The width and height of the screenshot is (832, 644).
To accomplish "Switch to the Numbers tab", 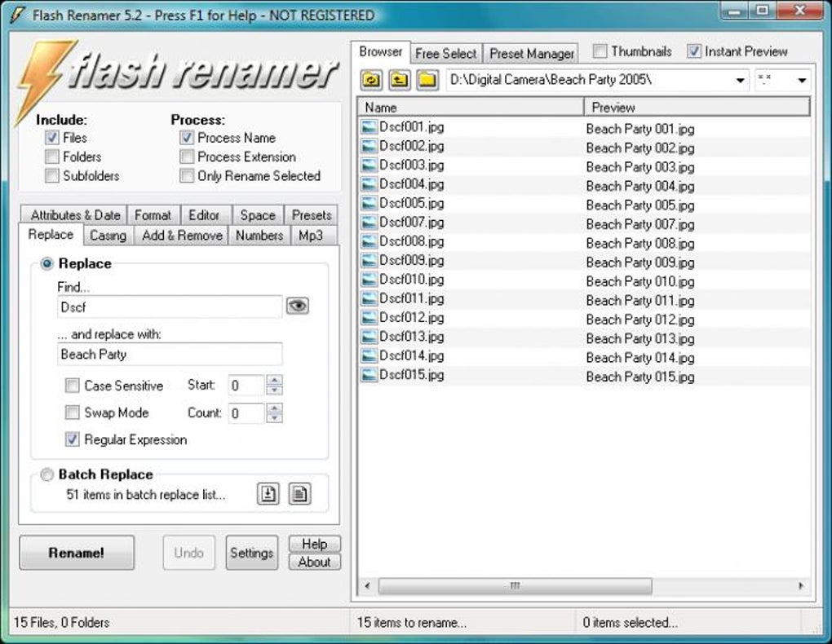I will 259,235.
